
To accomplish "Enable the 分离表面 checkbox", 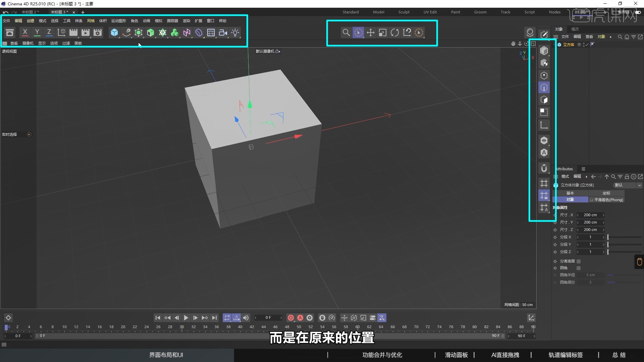I will pyautogui.click(x=578, y=261).
